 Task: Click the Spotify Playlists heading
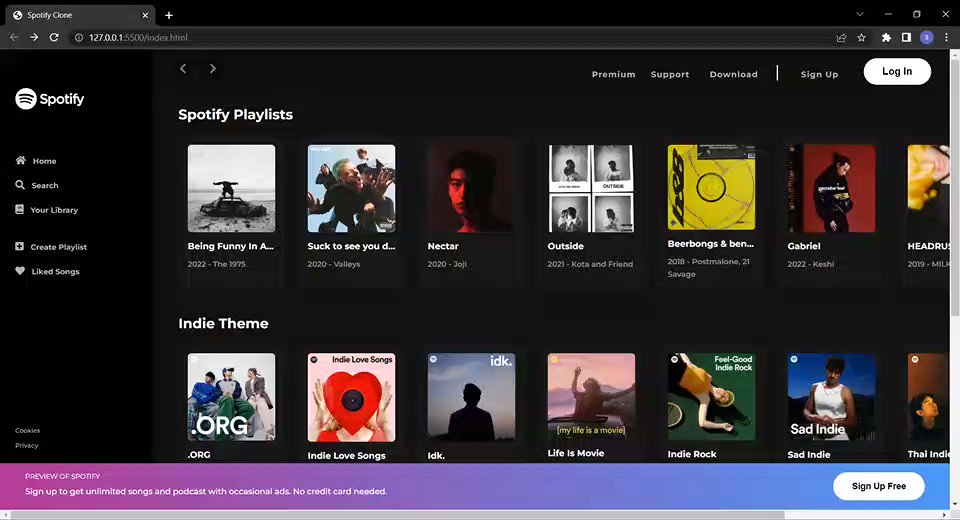[236, 115]
